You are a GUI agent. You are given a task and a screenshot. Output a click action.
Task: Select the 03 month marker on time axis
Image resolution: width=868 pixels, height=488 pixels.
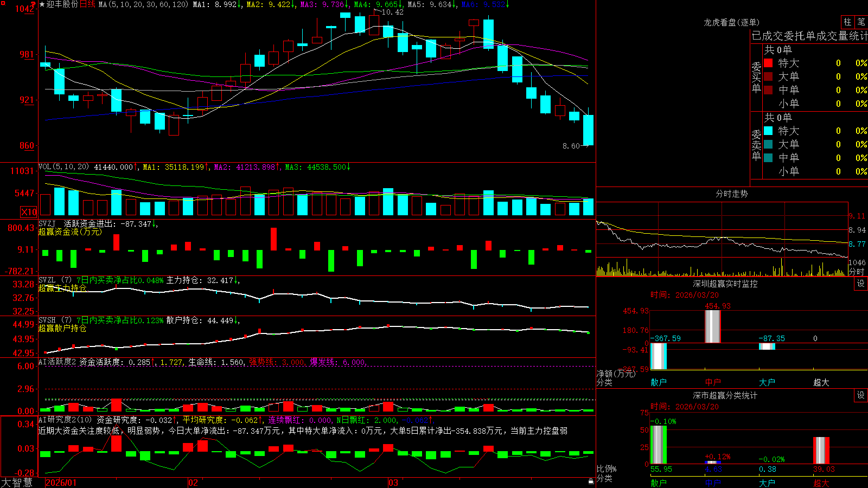point(393,483)
